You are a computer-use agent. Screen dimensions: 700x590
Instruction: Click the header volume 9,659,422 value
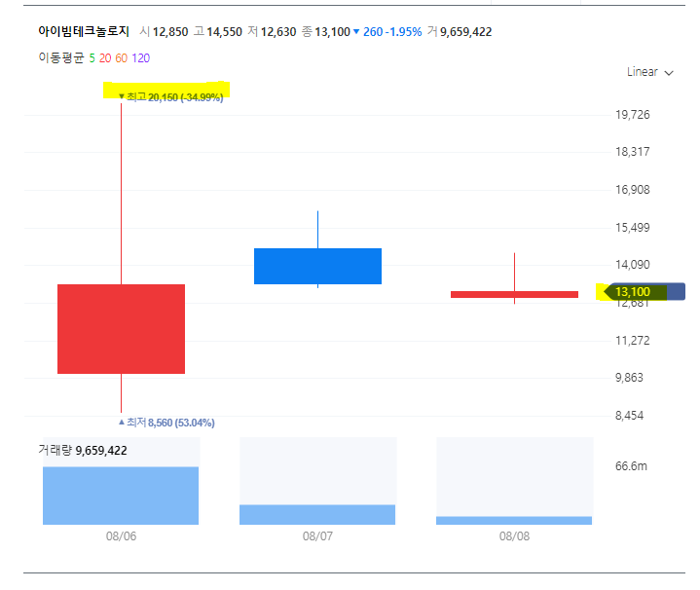pos(465,32)
